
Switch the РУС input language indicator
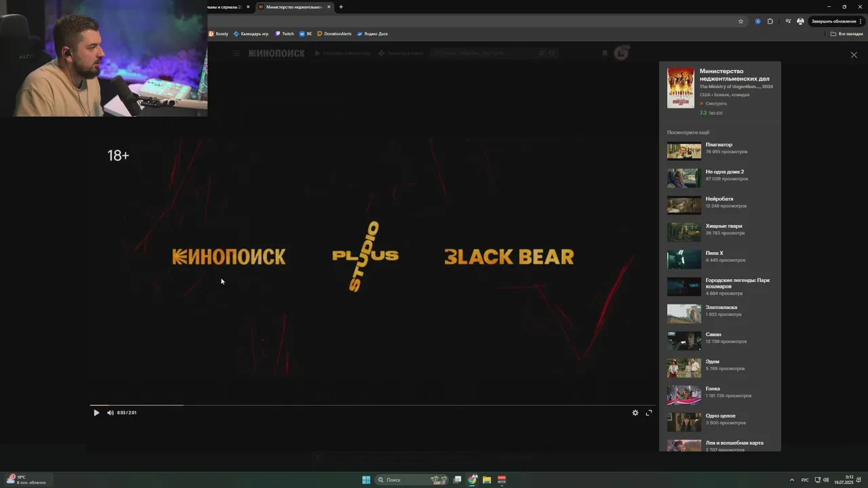(x=805, y=480)
